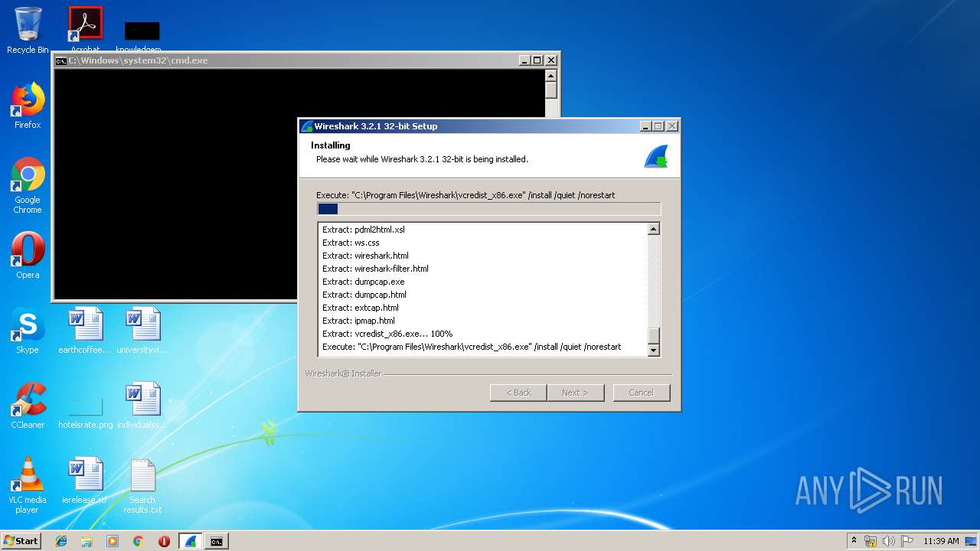Show hidden icons in the system tray

click(854, 541)
